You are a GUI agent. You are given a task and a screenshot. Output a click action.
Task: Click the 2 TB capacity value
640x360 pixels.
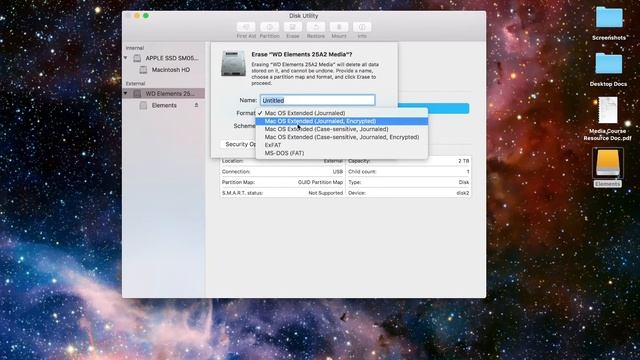(463, 161)
